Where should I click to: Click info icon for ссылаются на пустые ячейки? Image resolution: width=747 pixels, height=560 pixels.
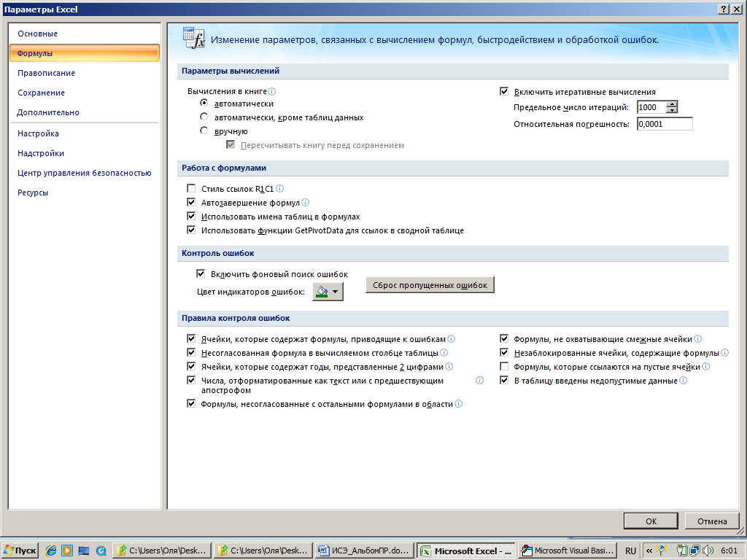[x=706, y=367]
